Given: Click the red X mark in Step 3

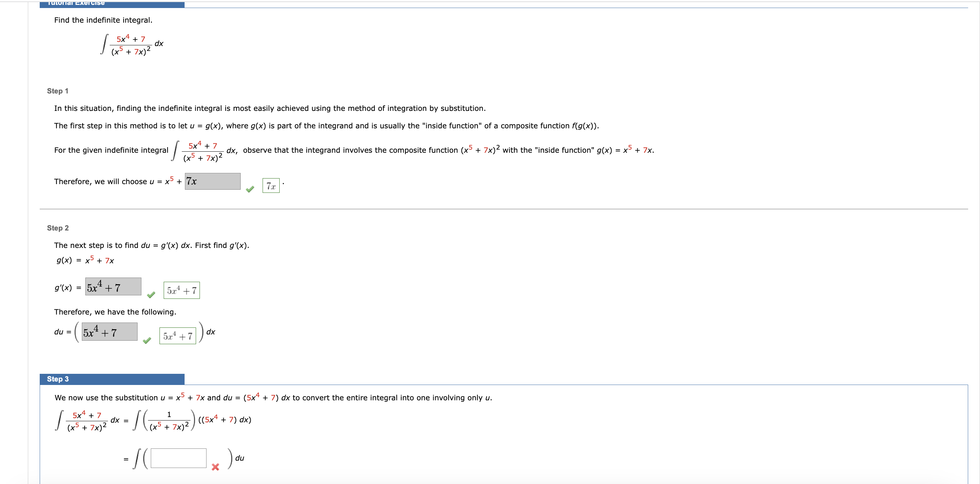Looking at the screenshot, I should [x=215, y=467].
